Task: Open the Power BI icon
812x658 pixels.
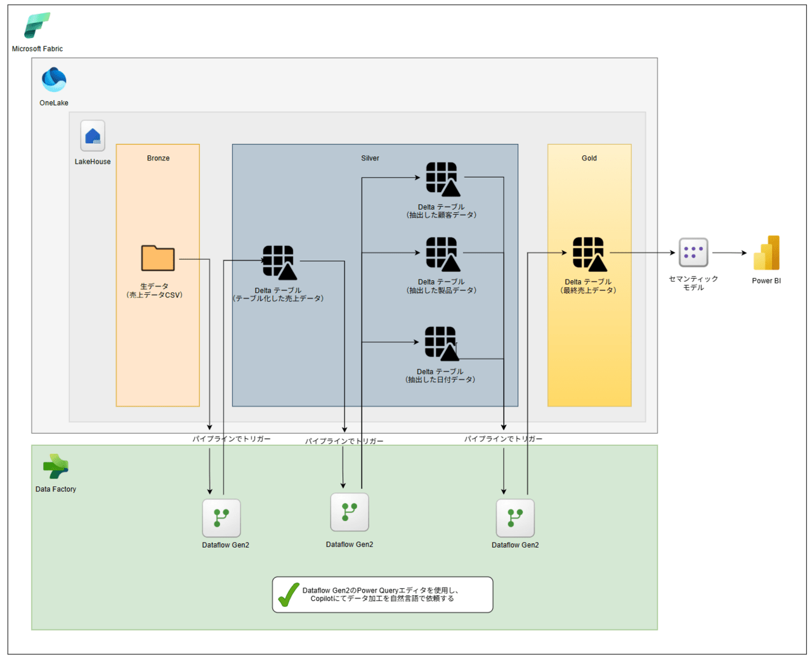Action: pyautogui.click(x=766, y=253)
